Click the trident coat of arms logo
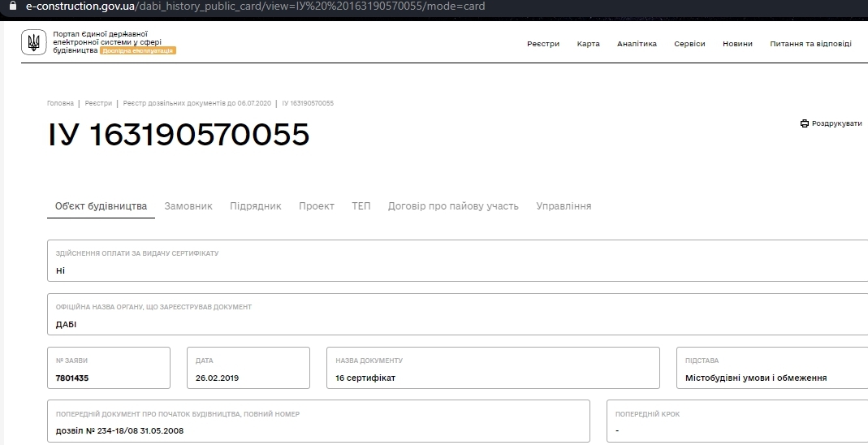Screen dimensions: 868x445 click(x=34, y=42)
